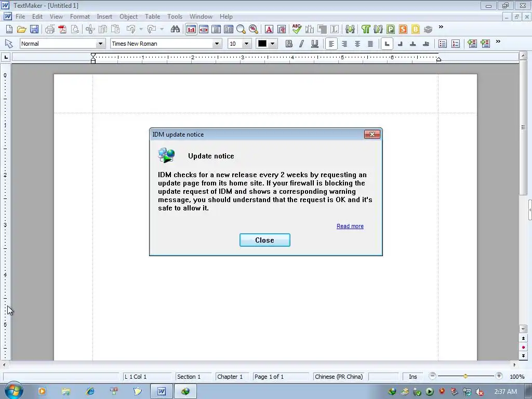Open the Insert menu
Image resolution: width=532 pixels, height=399 pixels.
tap(104, 16)
